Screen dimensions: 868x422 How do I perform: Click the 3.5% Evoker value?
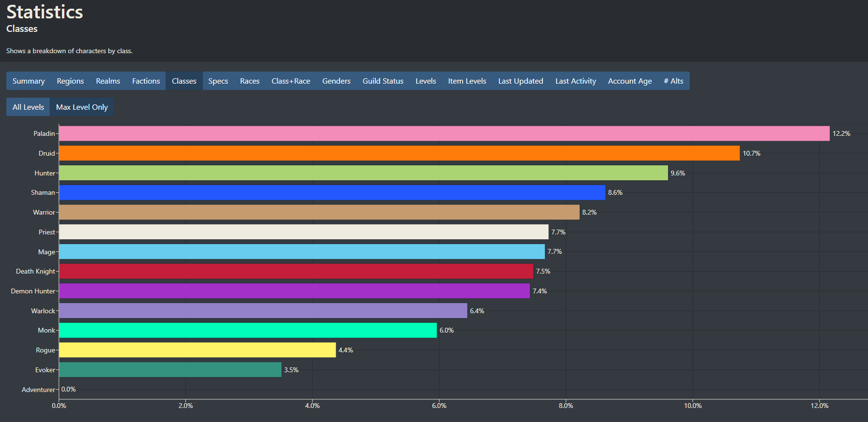point(291,370)
